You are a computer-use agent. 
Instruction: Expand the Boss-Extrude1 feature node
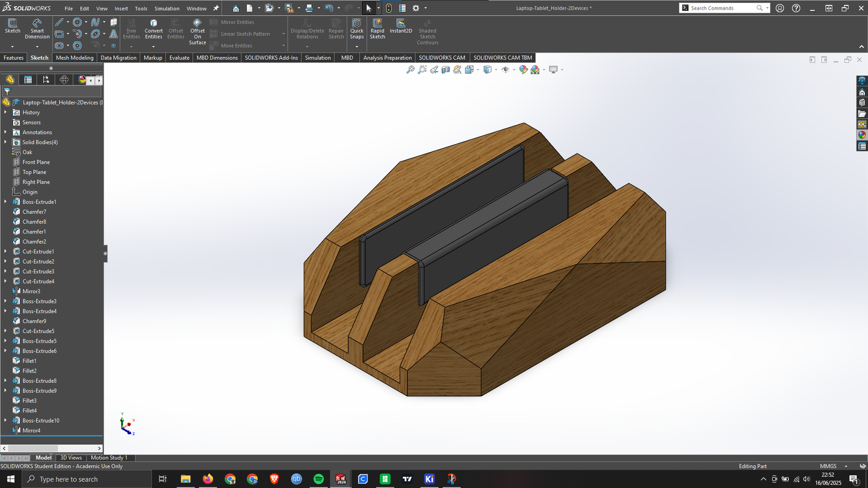click(x=5, y=202)
